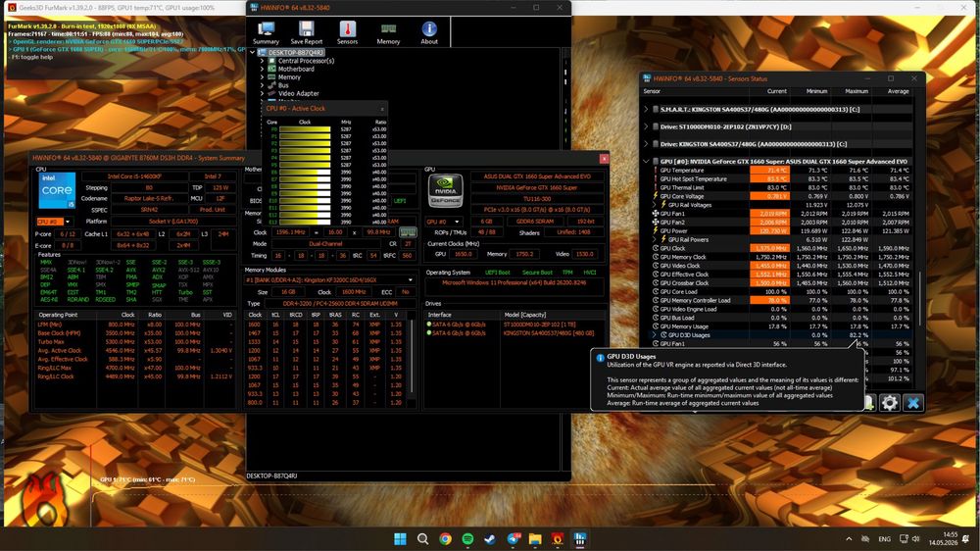Close the CPU #0 Active Clock popup
The width and height of the screenshot is (980, 551).
pos(382,109)
